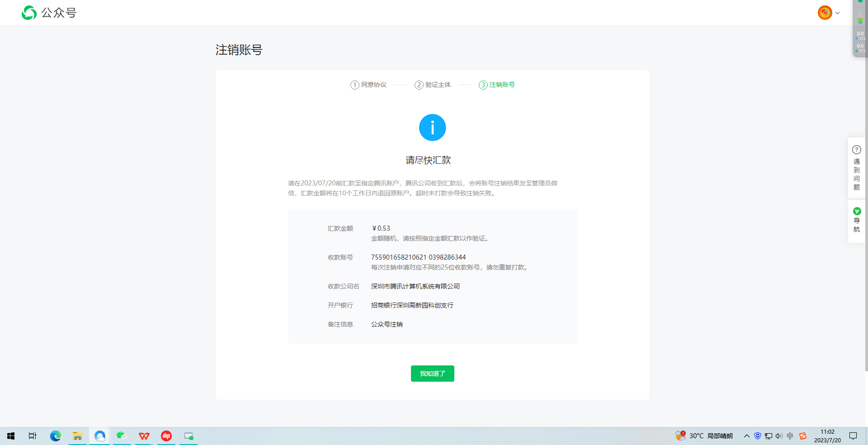Open the 导航 side button

coord(856,221)
